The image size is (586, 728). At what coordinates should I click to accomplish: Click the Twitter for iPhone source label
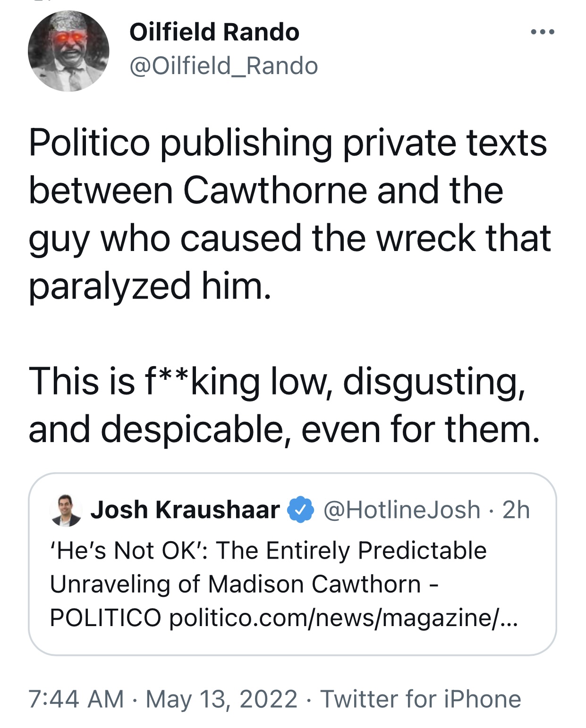coord(420,699)
